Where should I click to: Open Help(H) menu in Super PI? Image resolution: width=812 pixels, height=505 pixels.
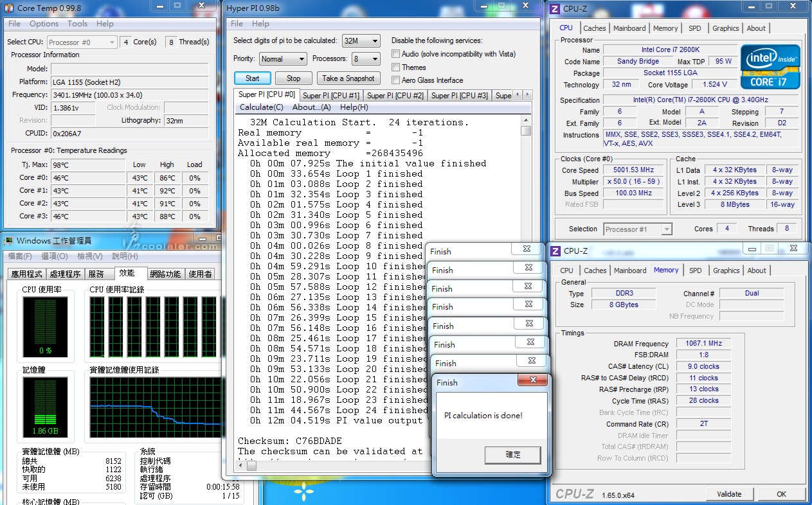click(x=354, y=107)
